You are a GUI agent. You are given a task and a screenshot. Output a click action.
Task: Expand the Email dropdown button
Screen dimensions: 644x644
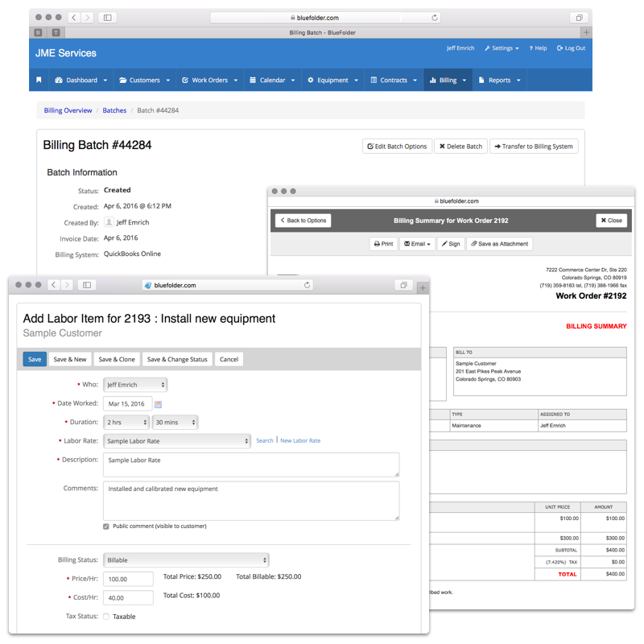[x=417, y=244]
